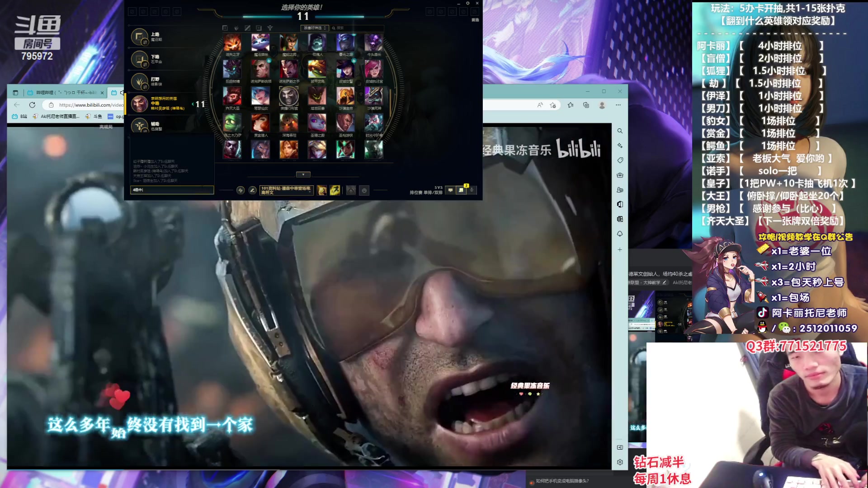The width and height of the screenshot is (868, 488).
Task: Expand the champion grid down arrow
Action: click(x=303, y=174)
